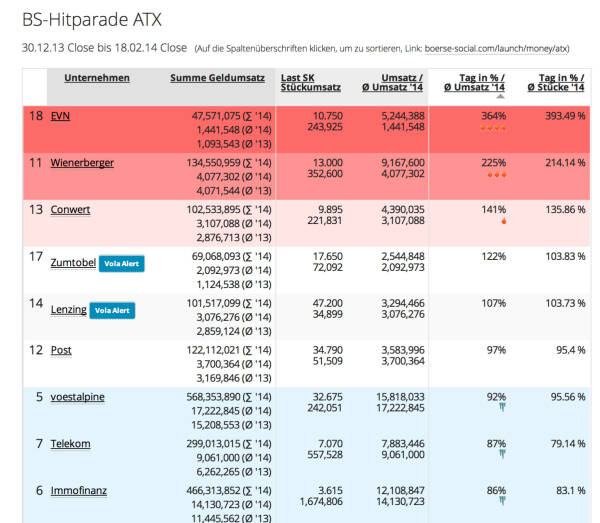Sort table by the Unternehmen column header

point(96,78)
